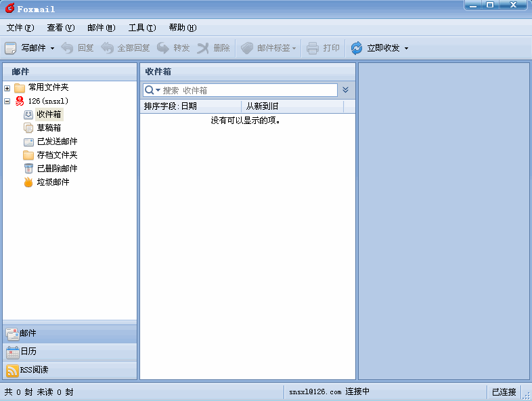The height and width of the screenshot is (401, 532).
Task: Collapse the 126 (snsxl) account node
Action: tap(7, 101)
